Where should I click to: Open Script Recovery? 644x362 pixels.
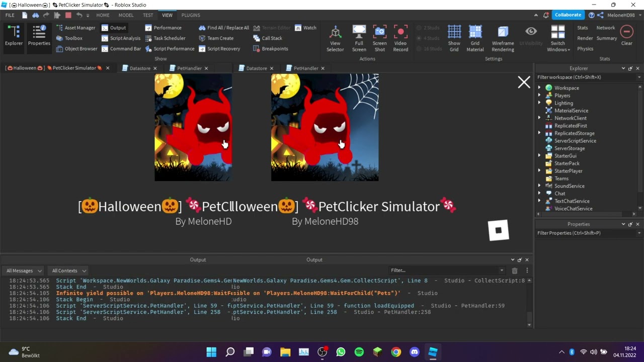click(x=219, y=49)
